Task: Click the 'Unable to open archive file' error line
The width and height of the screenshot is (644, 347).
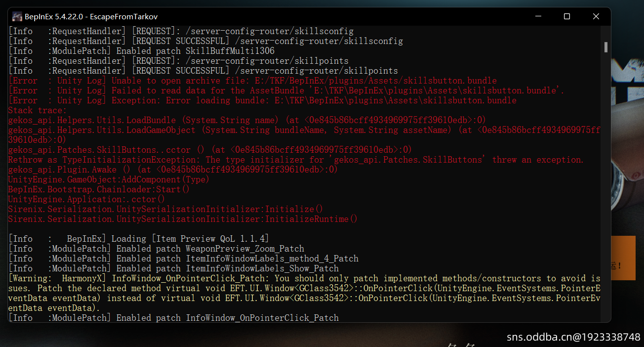Action: tap(252, 81)
